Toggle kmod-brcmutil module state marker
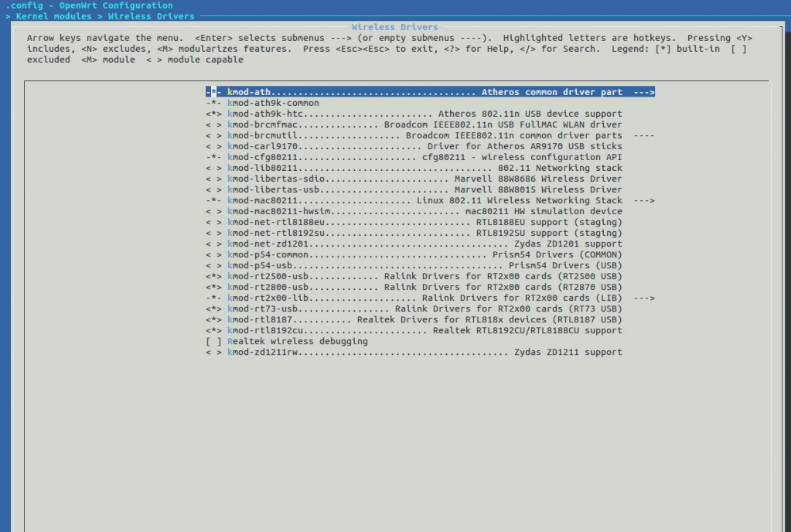The height and width of the screenshot is (532, 791). (213, 135)
